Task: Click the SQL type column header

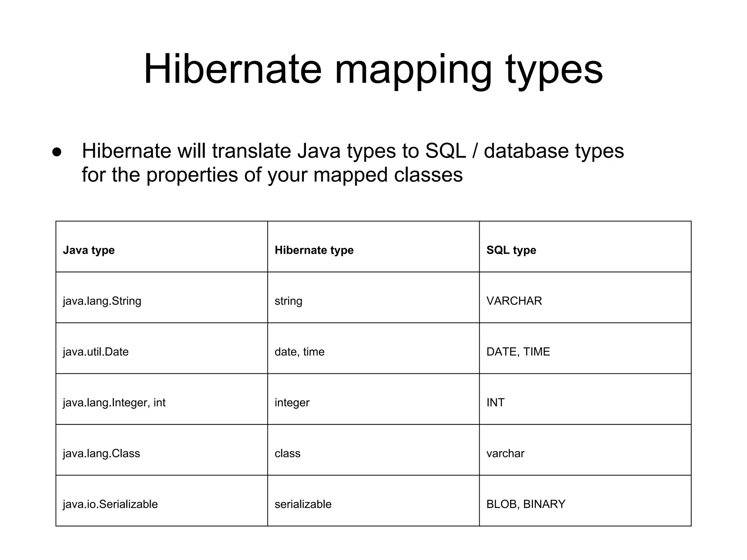Action: coord(511,250)
